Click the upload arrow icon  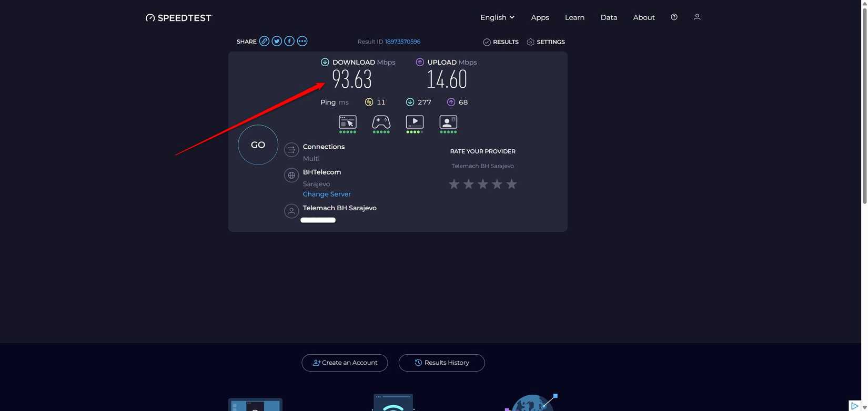tap(420, 62)
